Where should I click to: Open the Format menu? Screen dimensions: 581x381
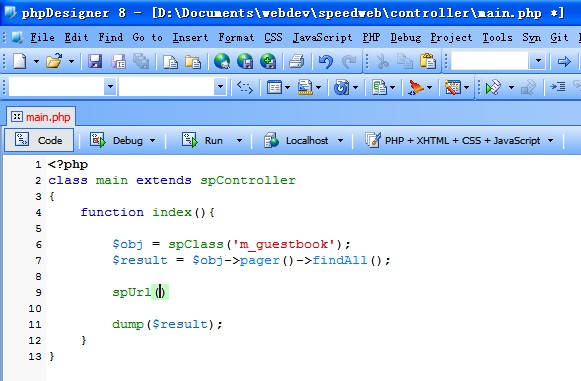tap(236, 37)
